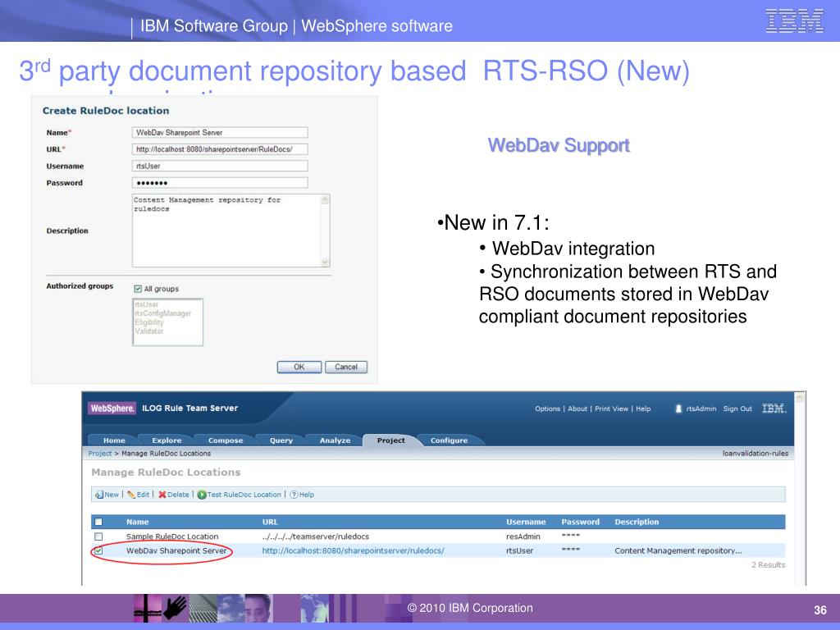The width and height of the screenshot is (840, 630).
Task: Click the Sample RuleDoc Location name cell
Action: [x=172, y=536]
